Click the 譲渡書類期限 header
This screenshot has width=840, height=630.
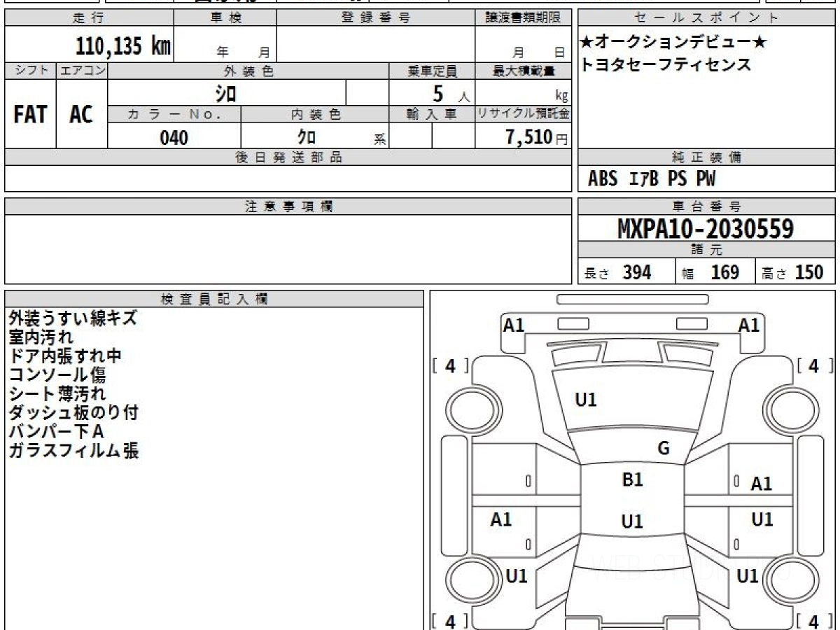click(523, 18)
